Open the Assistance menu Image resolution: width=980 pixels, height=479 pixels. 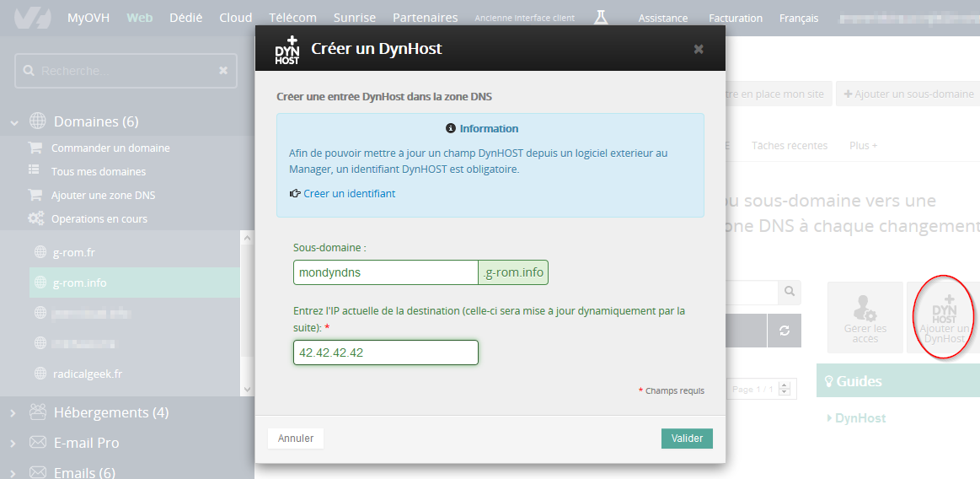point(663,19)
